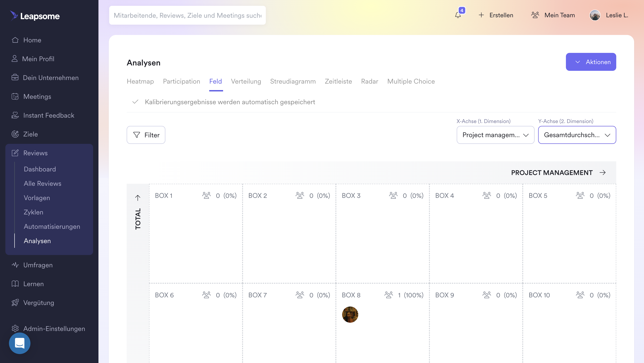Open Zyklen in sidebar

click(33, 212)
